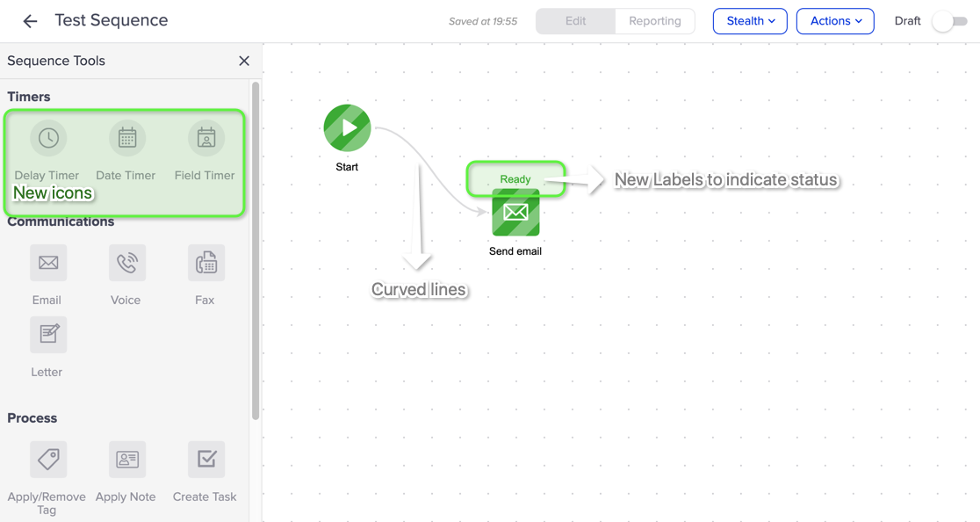
Task: Pick the Email communication icon
Action: click(x=48, y=263)
